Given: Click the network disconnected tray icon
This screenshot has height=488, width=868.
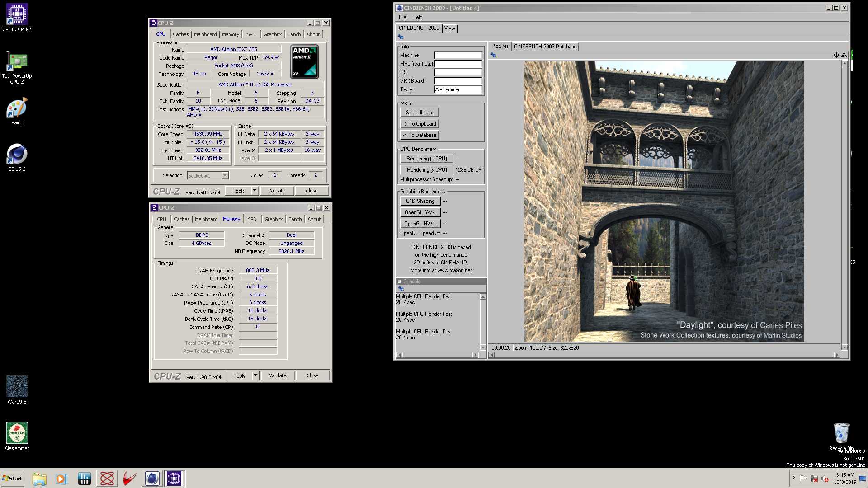Looking at the screenshot, I should [x=814, y=479].
